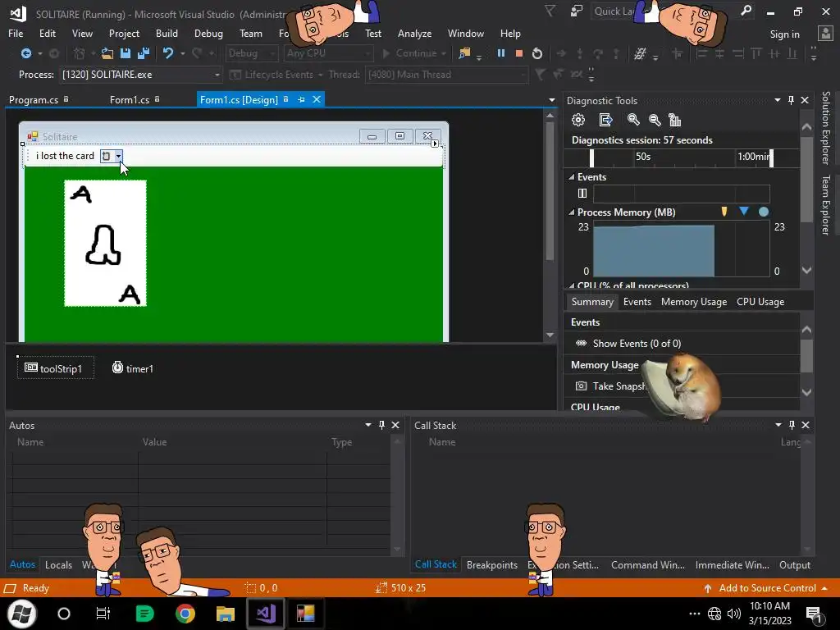Click the Diagnostic Tools export icon
Image resolution: width=840 pixels, height=630 pixels.
pos(605,120)
